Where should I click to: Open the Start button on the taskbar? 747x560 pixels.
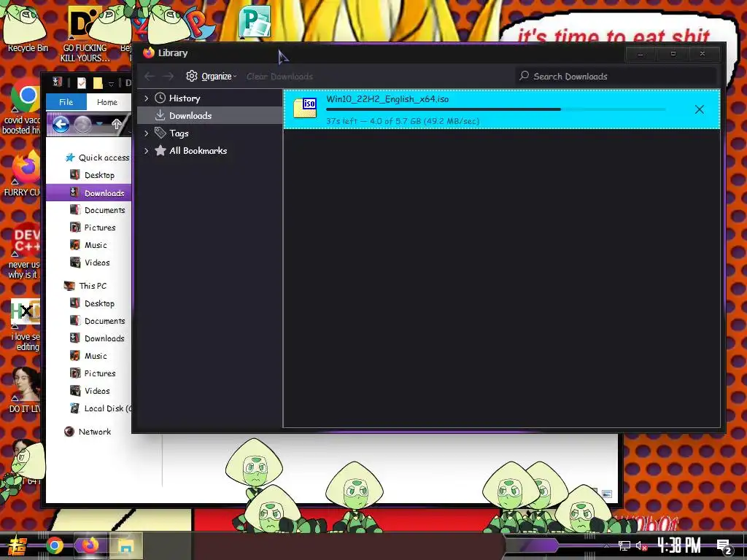coord(18,546)
